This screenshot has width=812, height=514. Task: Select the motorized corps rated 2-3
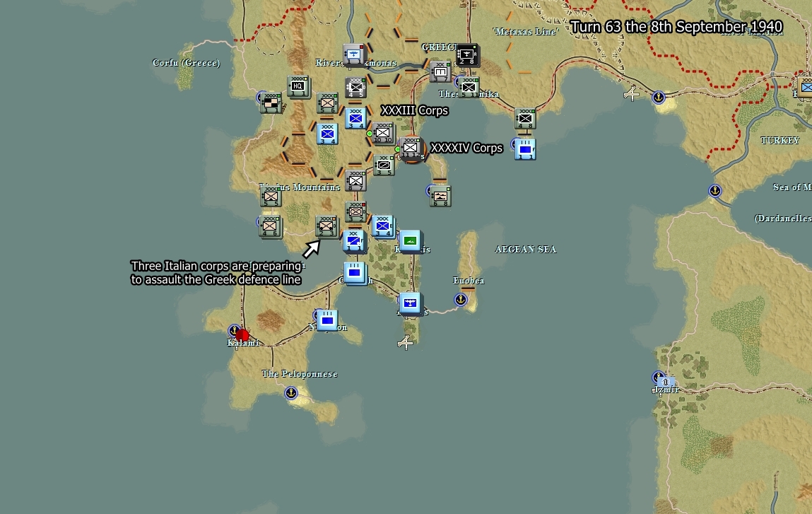[x=326, y=226]
